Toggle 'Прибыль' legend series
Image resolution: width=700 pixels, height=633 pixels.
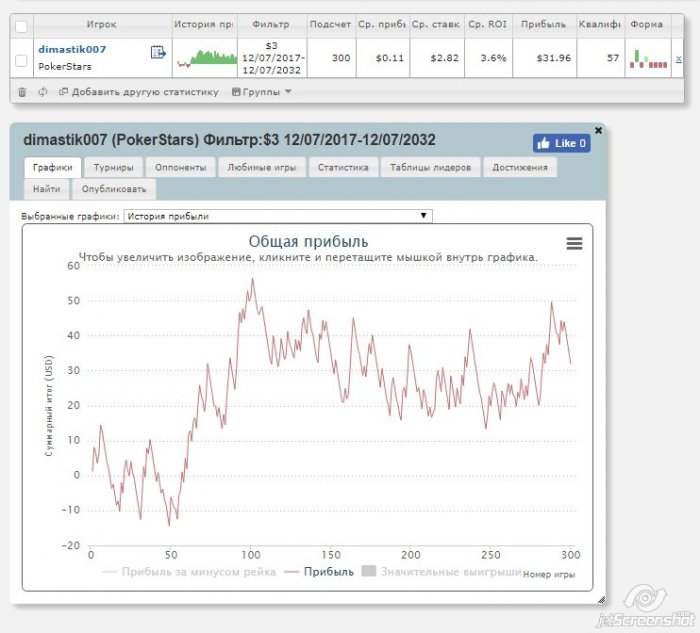319,572
